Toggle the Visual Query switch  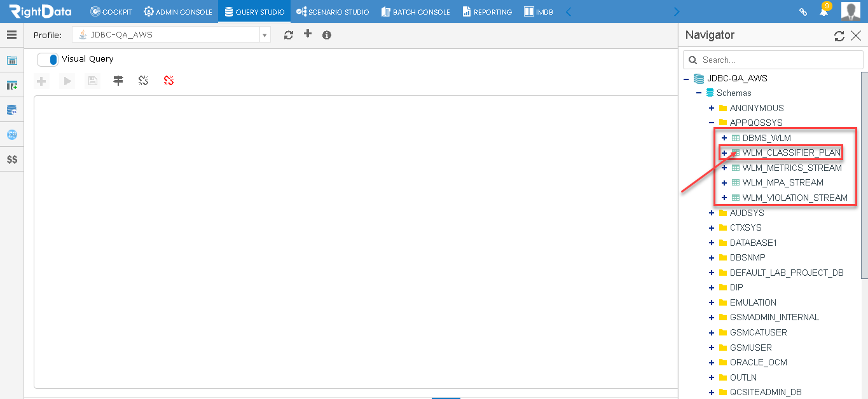click(x=48, y=59)
